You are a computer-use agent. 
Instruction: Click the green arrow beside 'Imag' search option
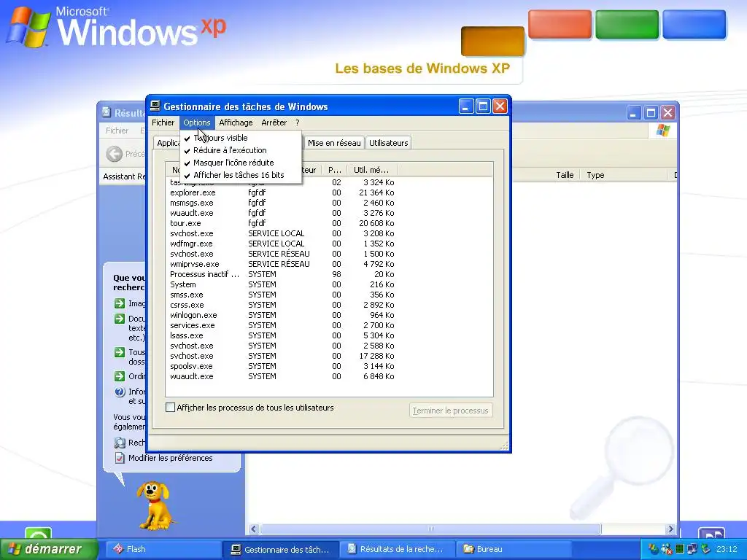click(120, 303)
